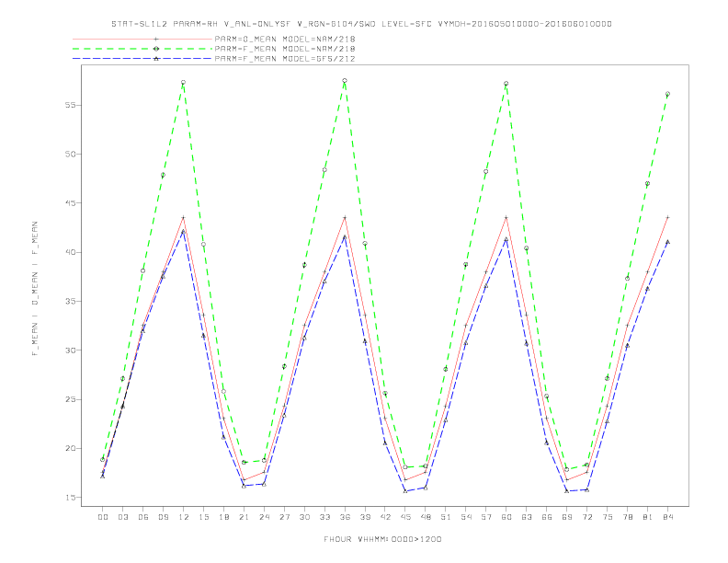Click y-axis tick label 40

(x=70, y=252)
